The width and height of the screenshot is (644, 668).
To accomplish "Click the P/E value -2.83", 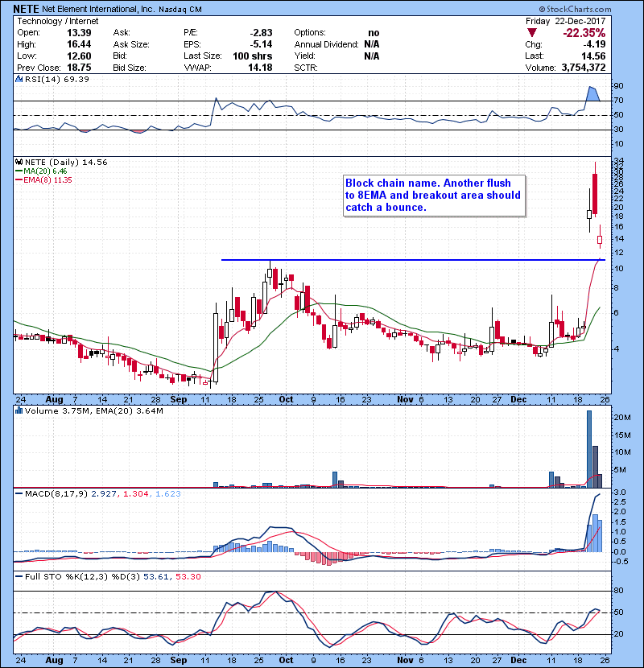I will 261,33.
